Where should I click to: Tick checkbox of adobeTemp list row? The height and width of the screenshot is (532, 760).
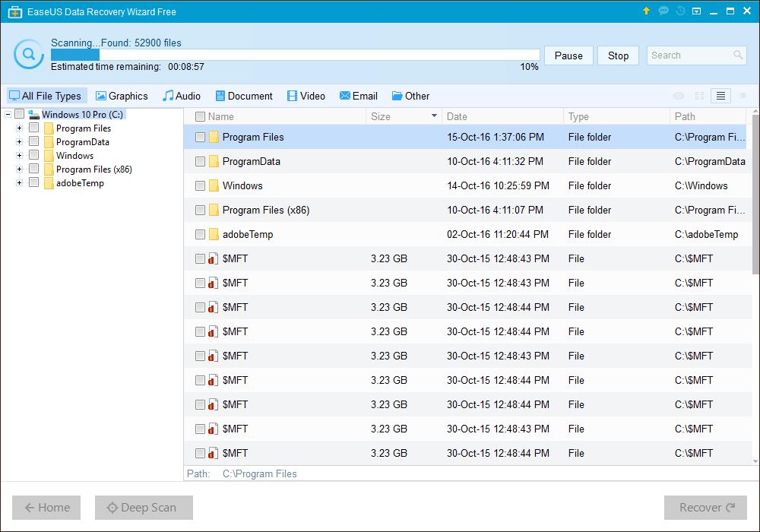200,235
